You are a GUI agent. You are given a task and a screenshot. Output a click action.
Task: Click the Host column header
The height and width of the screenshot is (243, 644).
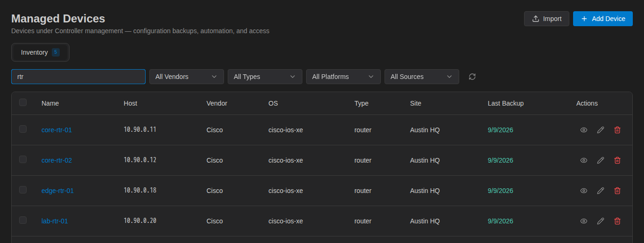130,103
